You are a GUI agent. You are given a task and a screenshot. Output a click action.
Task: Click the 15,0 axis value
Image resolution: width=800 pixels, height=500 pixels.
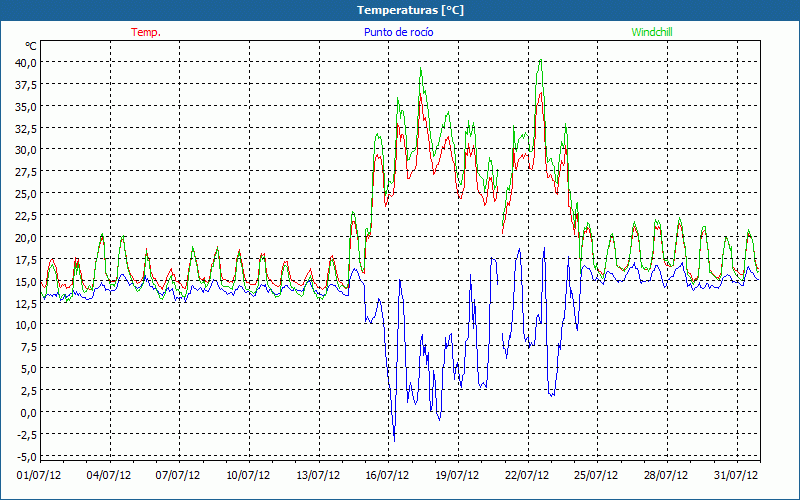(x=27, y=281)
